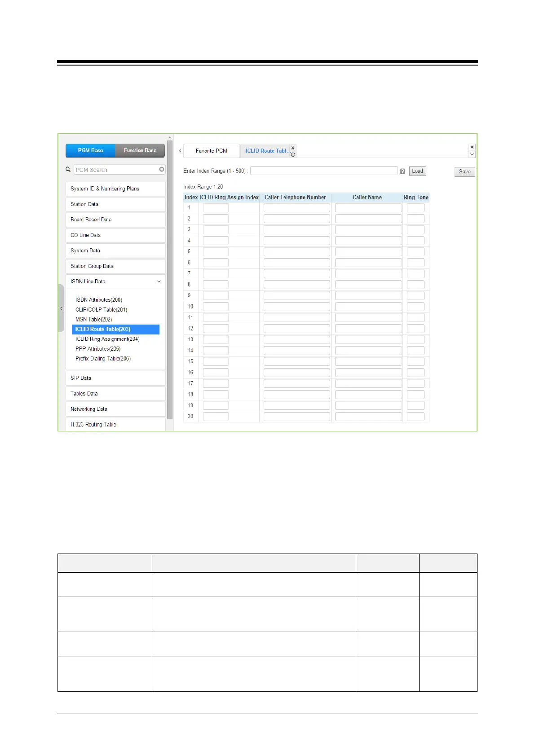Select the ICLID Route Table tab
This screenshot has width=535, height=756.
(267, 151)
